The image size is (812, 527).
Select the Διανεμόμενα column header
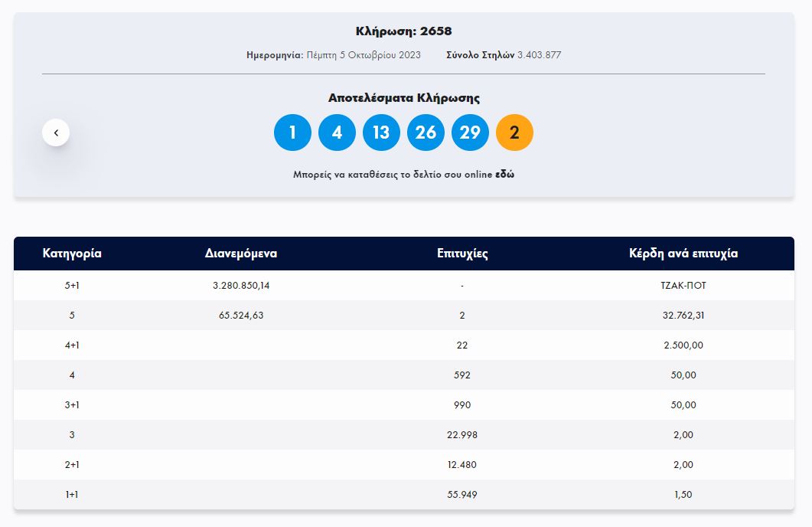[242, 253]
